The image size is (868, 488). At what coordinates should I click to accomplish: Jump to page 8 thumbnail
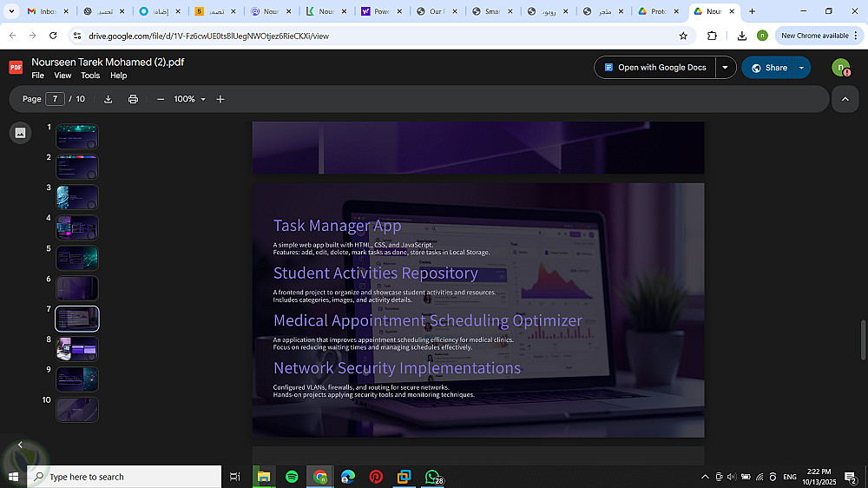point(77,349)
